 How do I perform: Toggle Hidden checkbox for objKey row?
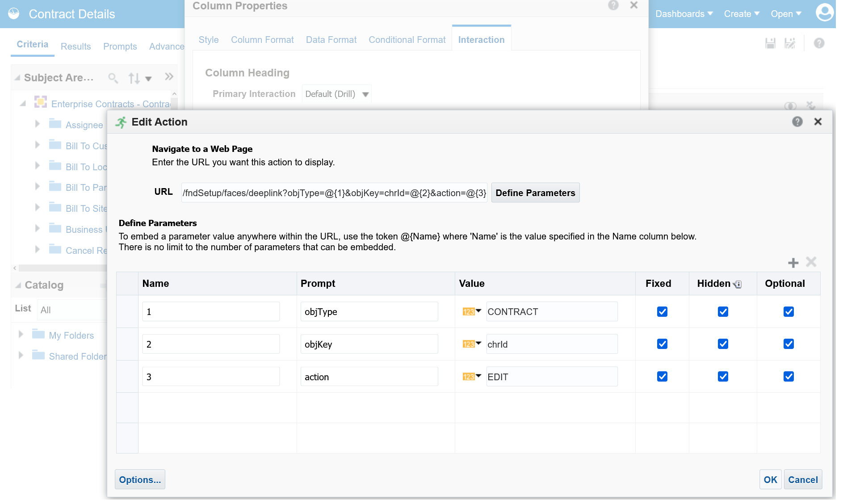click(723, 344)
